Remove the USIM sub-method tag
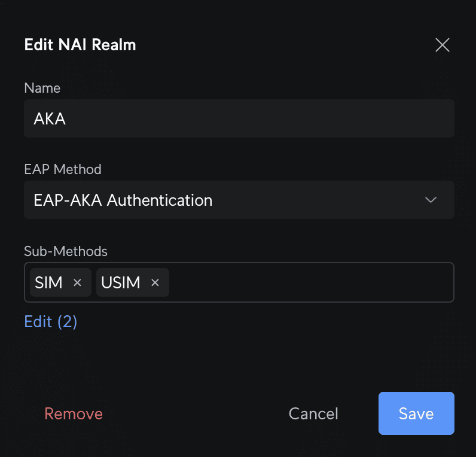 point(155,283)
